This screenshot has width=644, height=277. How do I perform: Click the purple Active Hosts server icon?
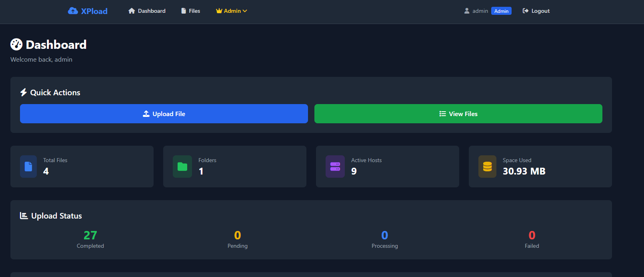(335, 167)
